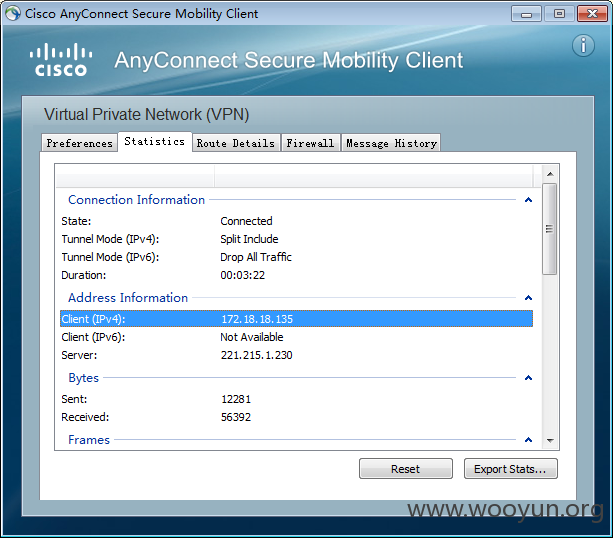Click the AnyConnect globe icon in title bar
Viewport: 613px width, 538px height.
coord(13,13)
